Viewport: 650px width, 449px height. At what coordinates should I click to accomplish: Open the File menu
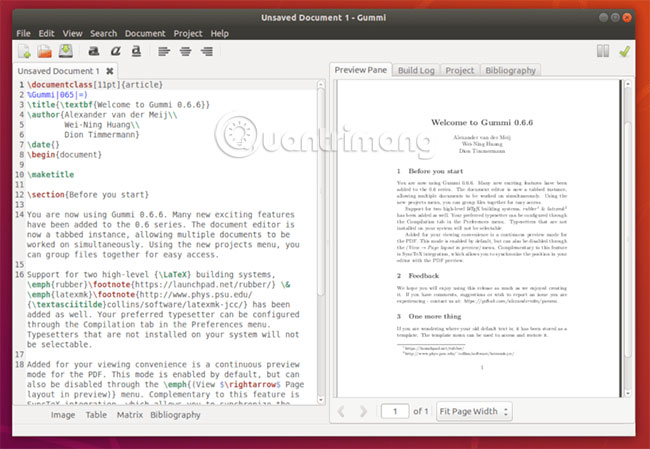point(23,34)
